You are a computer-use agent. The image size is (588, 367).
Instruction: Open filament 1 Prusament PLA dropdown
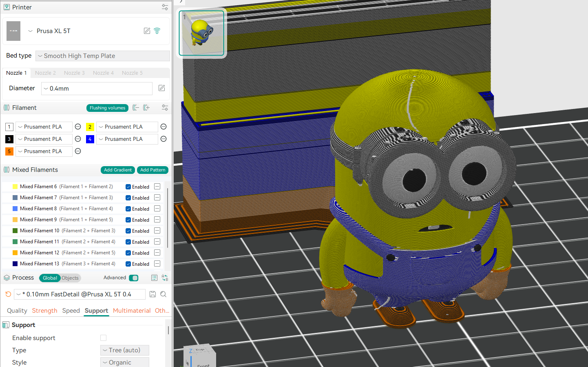pos(44,127)
